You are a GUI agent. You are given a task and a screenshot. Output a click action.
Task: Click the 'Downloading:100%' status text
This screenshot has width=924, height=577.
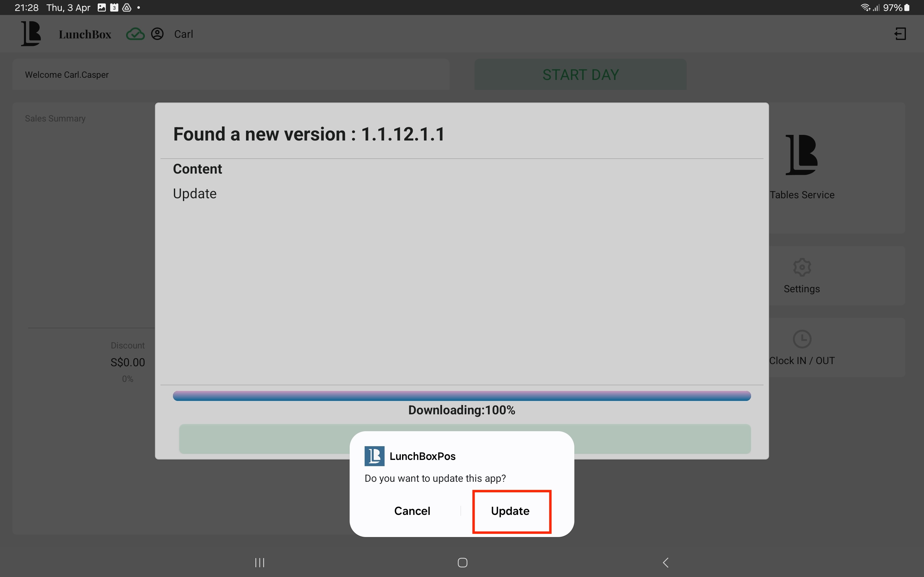462,410
